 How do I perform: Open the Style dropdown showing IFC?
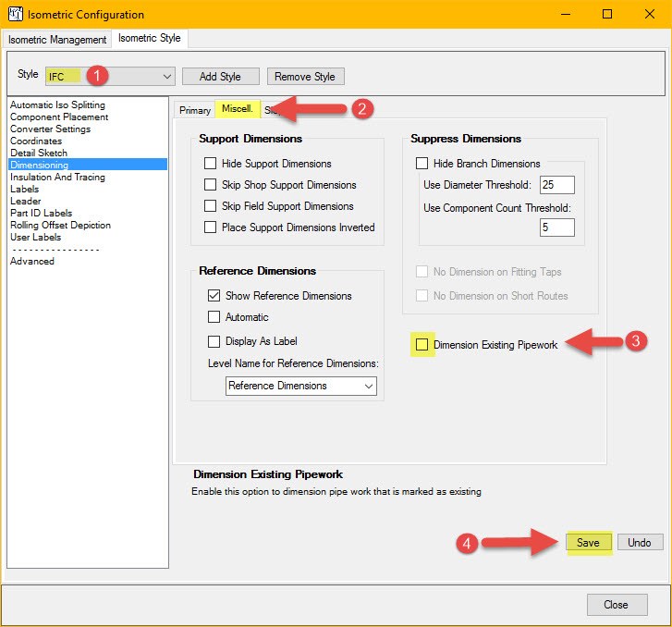coord(110,76)
